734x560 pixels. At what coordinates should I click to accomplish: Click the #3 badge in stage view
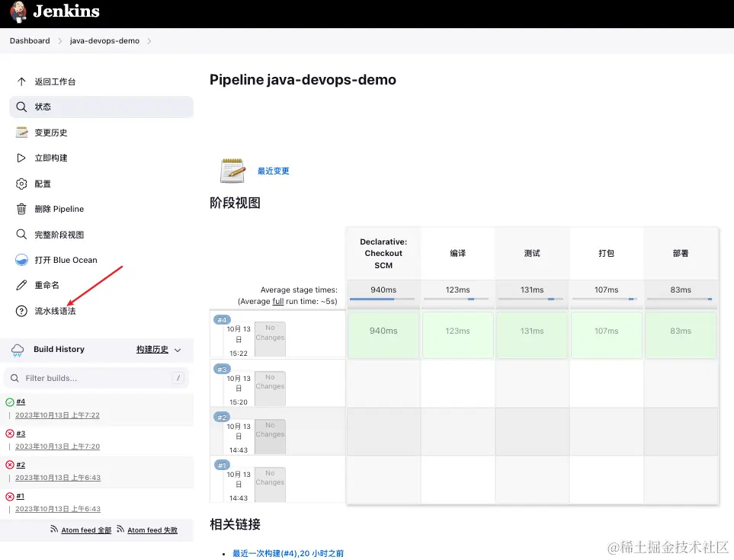222,369
